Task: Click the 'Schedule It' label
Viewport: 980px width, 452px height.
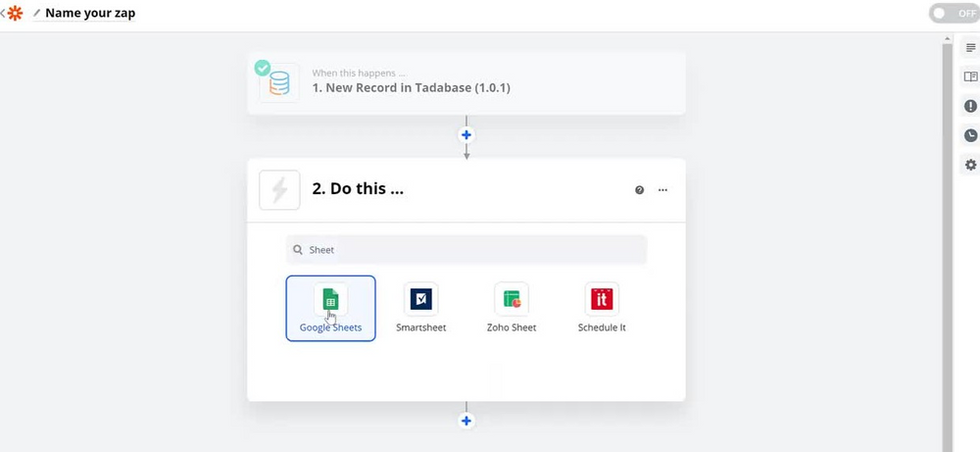Action: point(602,327)
